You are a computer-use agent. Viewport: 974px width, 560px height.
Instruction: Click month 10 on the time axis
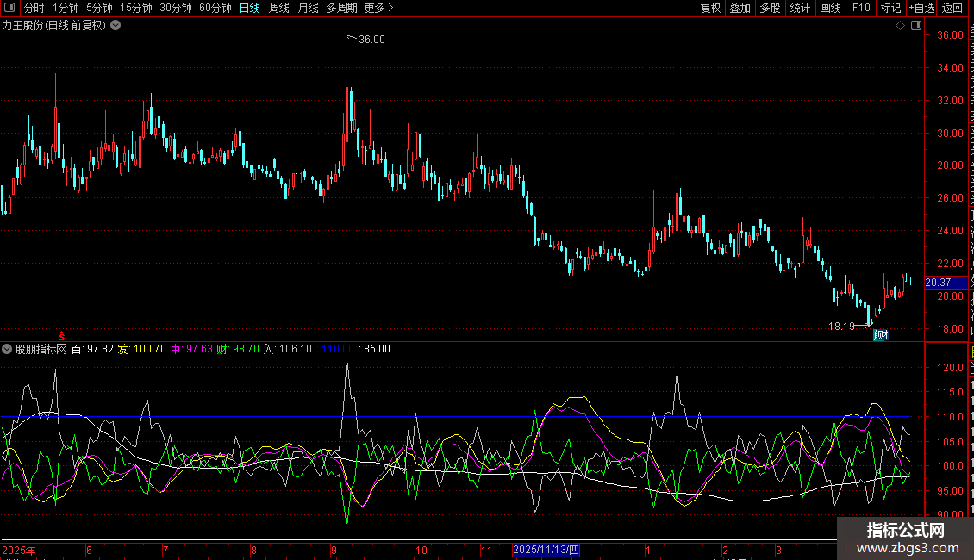[x=421, y=550]
